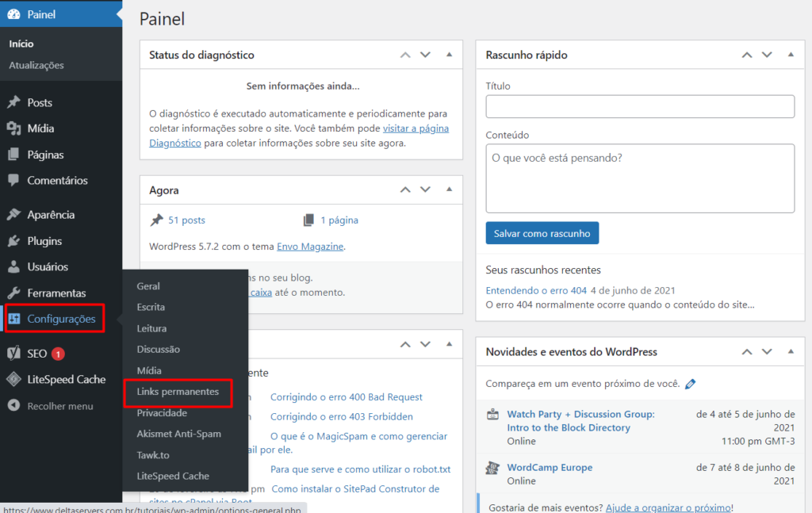This screenshot has height=513, width=812.
Task: Open the WordCamp Europe event link
Action: point(550,468)
